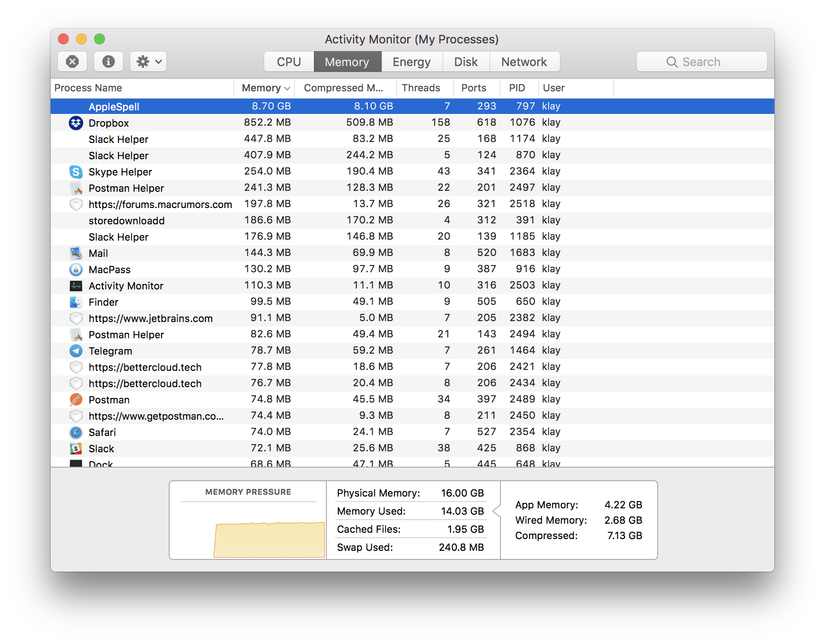Viewport: 825px width, 644px height.
Task: Select the Slack Helper row using 447.8 MB
Action: pyautogui.click(x=412, y=139)
